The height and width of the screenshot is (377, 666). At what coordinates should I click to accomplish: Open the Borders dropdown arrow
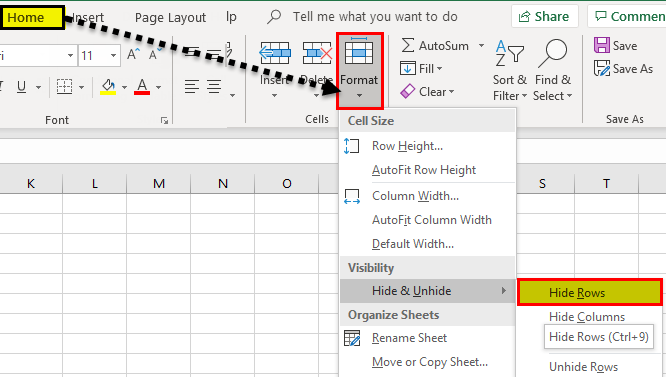[x=82, y=88]
